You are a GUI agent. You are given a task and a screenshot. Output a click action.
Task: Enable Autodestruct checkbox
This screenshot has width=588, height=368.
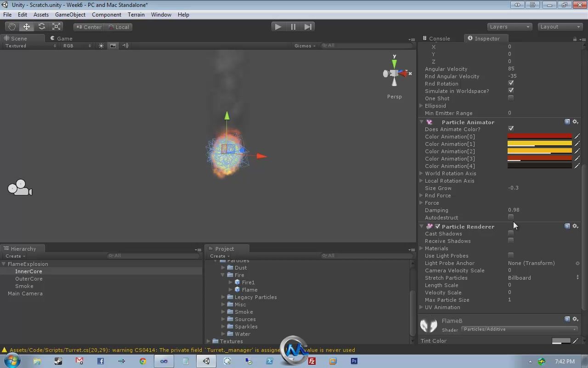pos(511,217)
